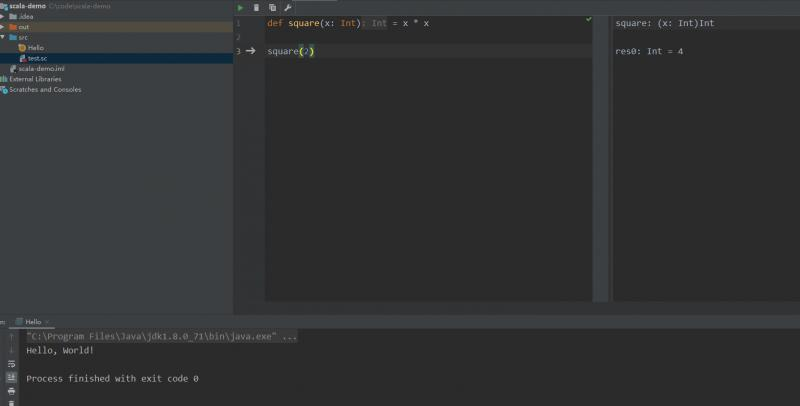Click the parameter type 'Int' after x:

(x=348, y=23)
